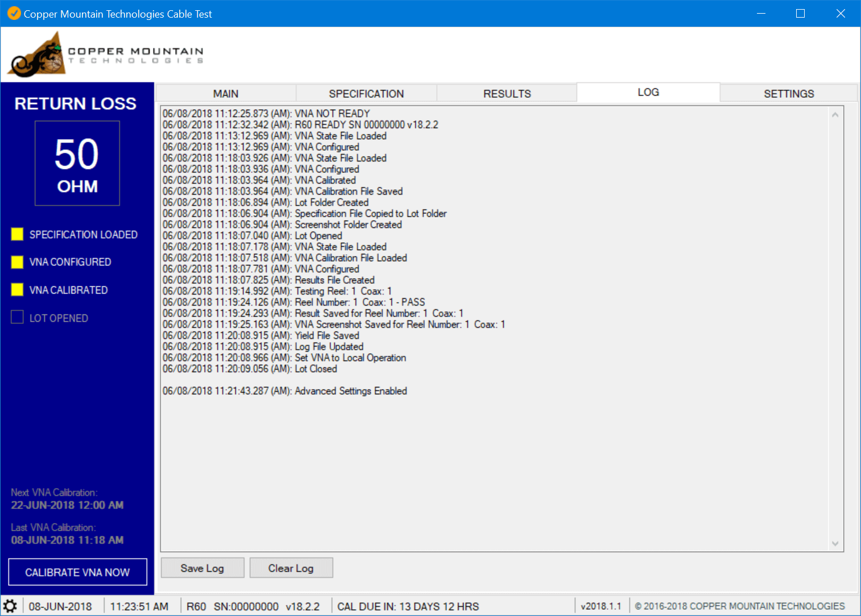
Task: Select the 'Screenshot Folder Created' log entry
Action: coord(282,225)
